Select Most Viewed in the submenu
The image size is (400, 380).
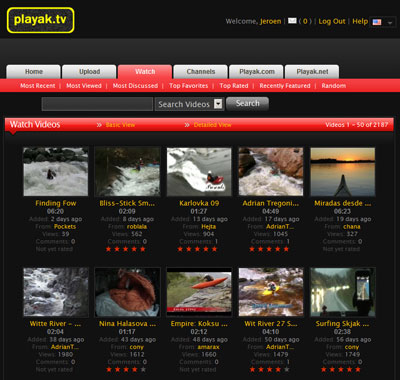point(84,86)
